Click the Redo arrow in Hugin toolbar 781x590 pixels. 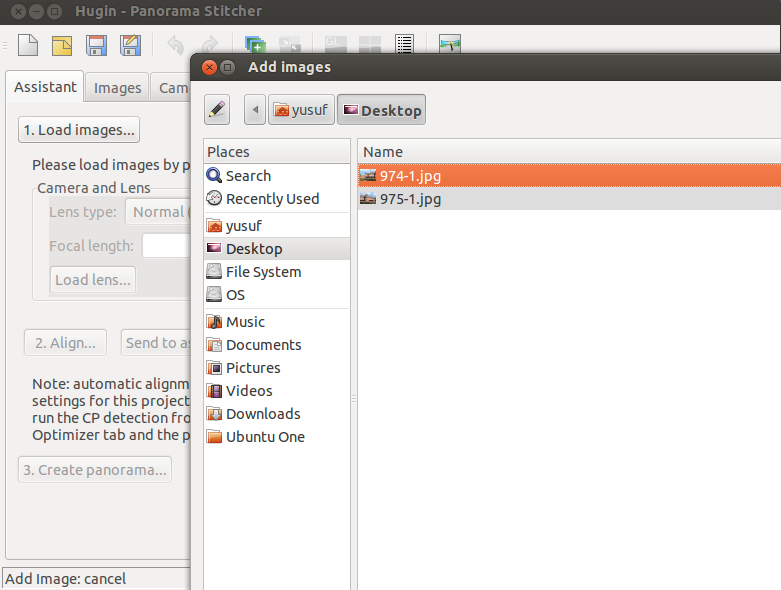pyautogui.click(x=210, y=45)
